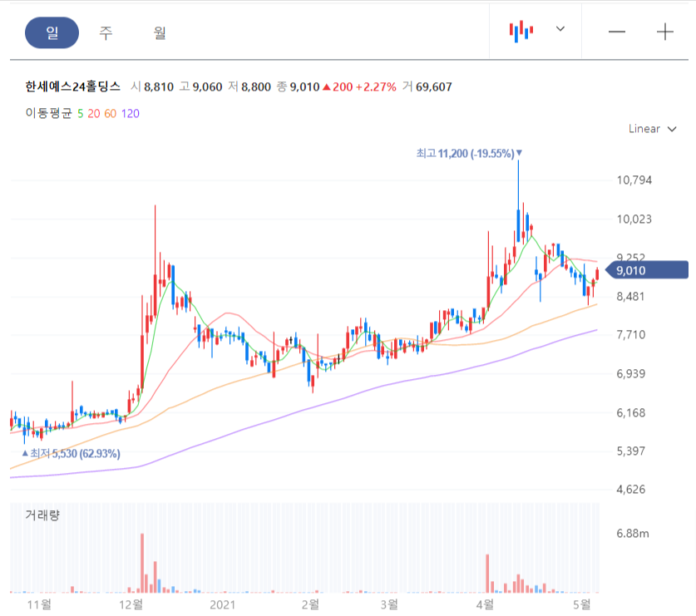This screenshot has width=696, height=616.
Task: Zoom in with the plus button
Action: tap(665, 32)
